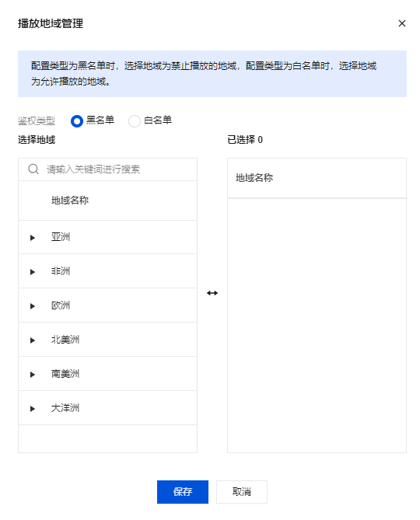Expand the 大洋洲 region arrow

pyautogui.click(x=33, y=409)
